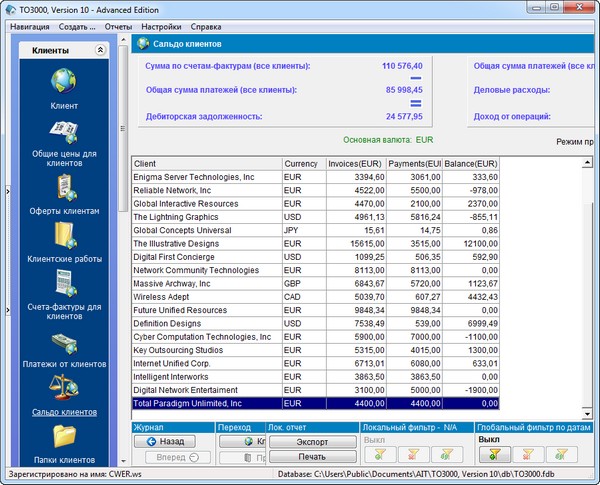600x485 pixels.
Task: Open Общие цены для клиентов icon
Action: [64, 133]
